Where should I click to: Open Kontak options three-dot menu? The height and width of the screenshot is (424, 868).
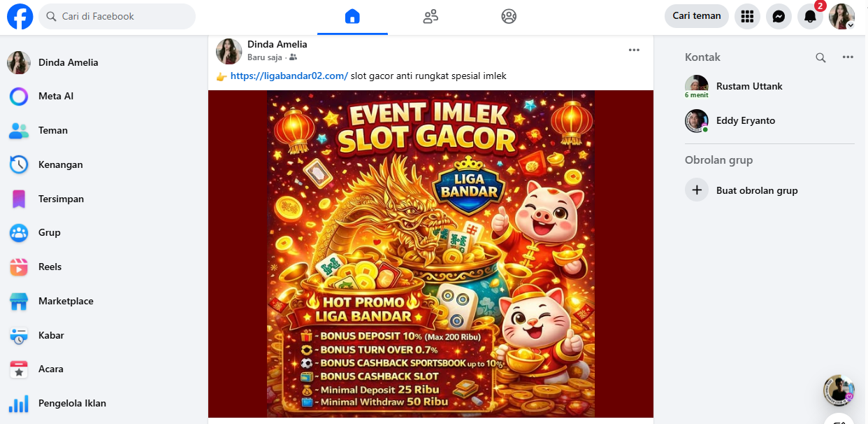click(848, 57)
